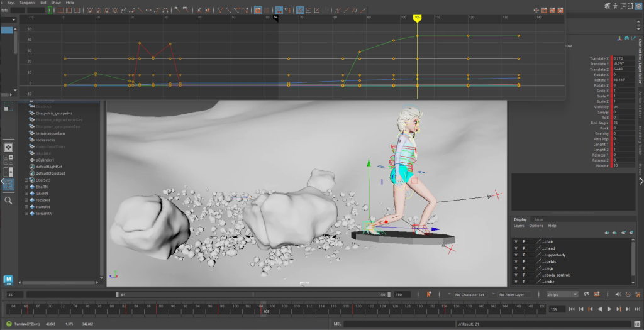Expand the terrainRN reference node
The height and width of the screenshot is (330, 644).
tap(26, 214)
